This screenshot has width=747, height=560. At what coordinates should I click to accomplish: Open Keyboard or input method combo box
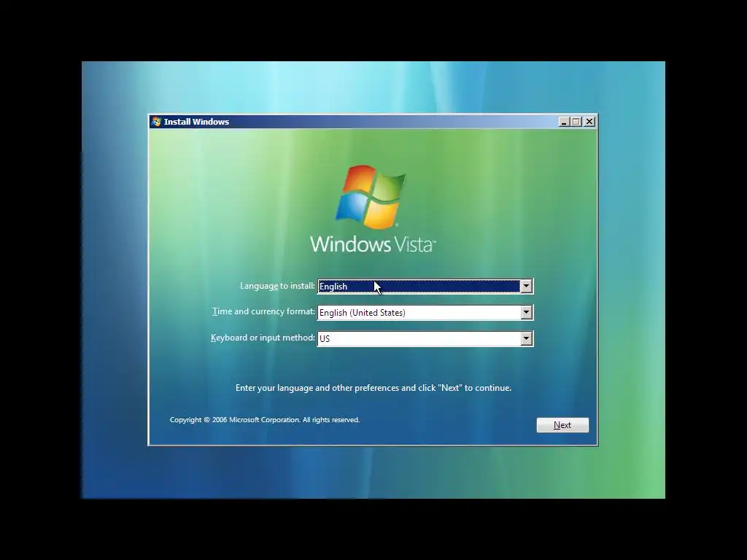(425, 338)
